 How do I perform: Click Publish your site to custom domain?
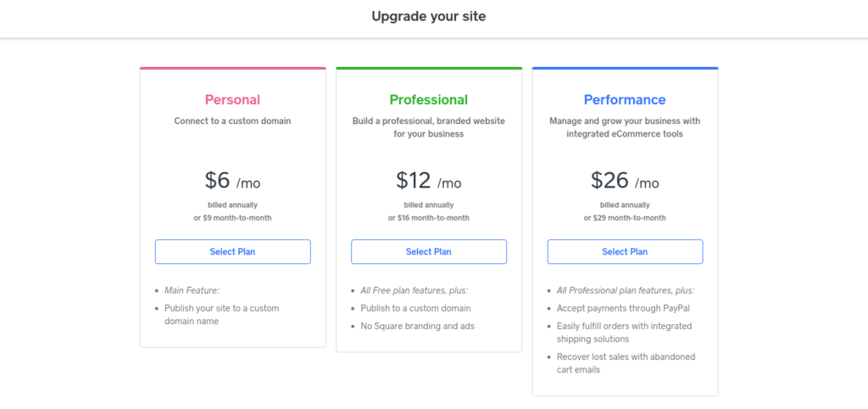coord(222,315)
